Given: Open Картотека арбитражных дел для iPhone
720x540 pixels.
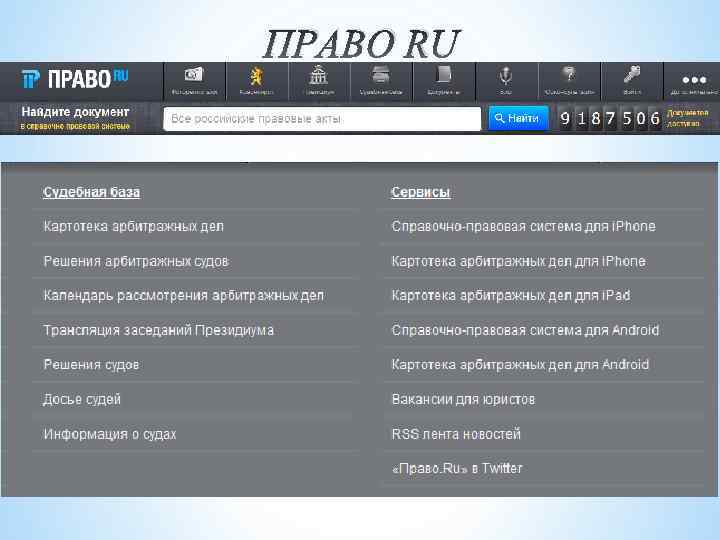Looking at the screenshot, I should 518,261.
